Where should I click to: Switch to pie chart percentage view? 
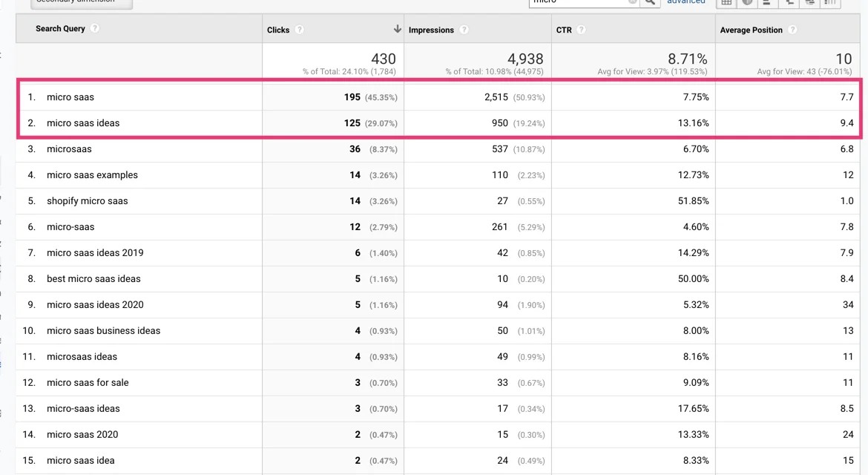[747, 2]
